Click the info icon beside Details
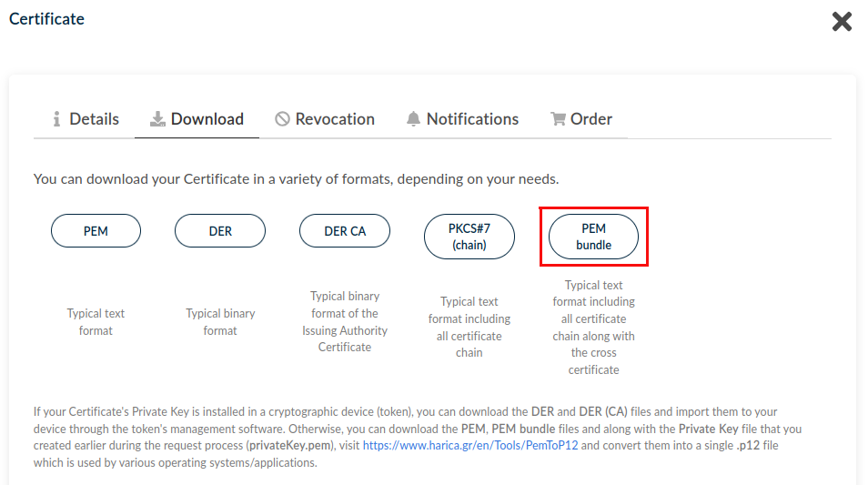This screenshot has height=485, width=868. [56, 119]
